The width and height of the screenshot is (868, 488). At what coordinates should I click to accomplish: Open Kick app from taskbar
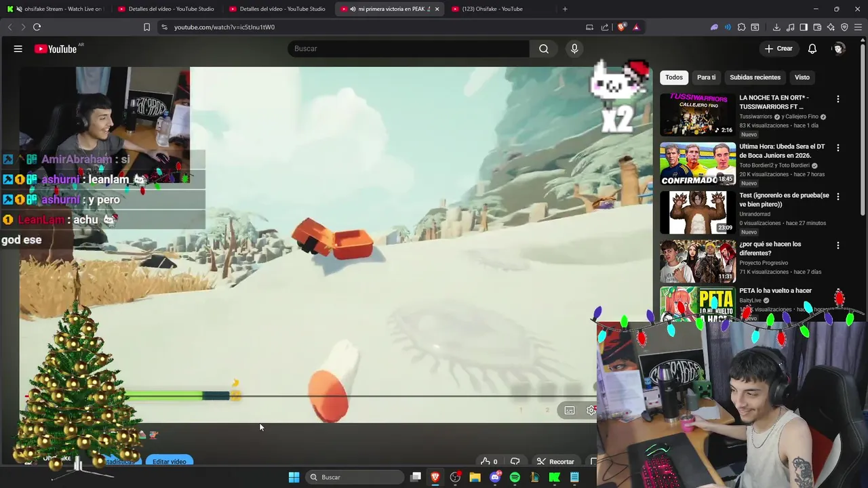[x=554, y=477]
